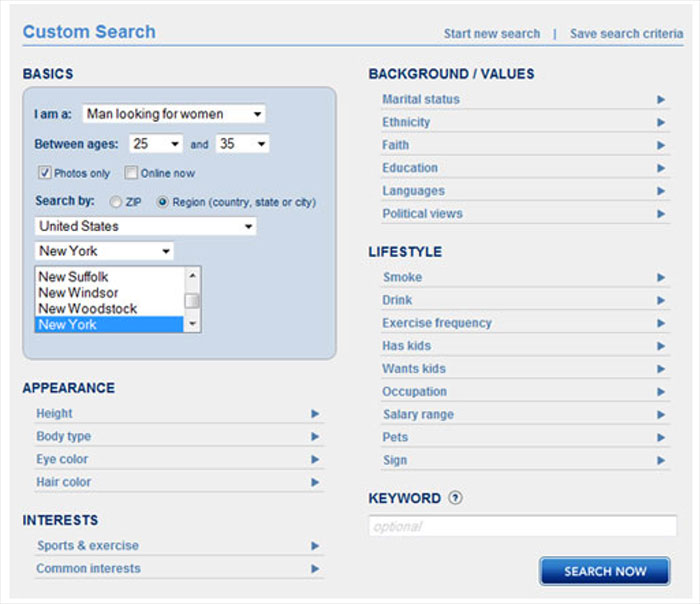Screen dimensions: 700x604
Task: Click the optional Keyword input field
Action: (x=522, y=526)
